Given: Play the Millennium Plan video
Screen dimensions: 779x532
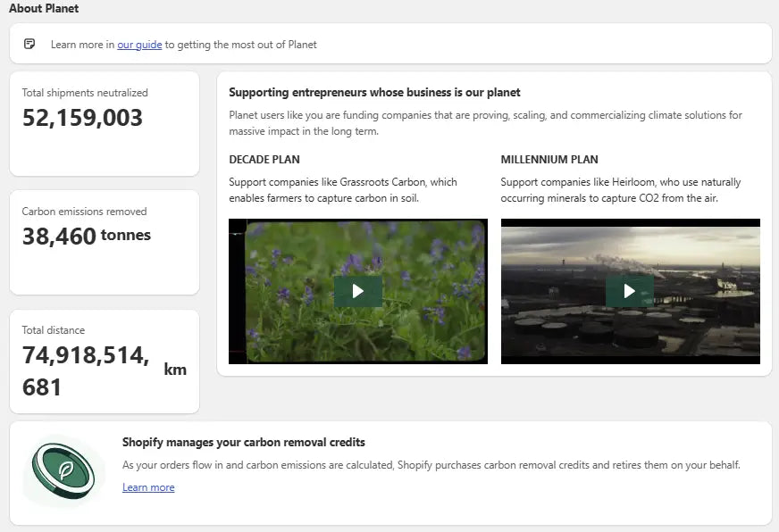Looking at the screenshot, I should point(630,291).
